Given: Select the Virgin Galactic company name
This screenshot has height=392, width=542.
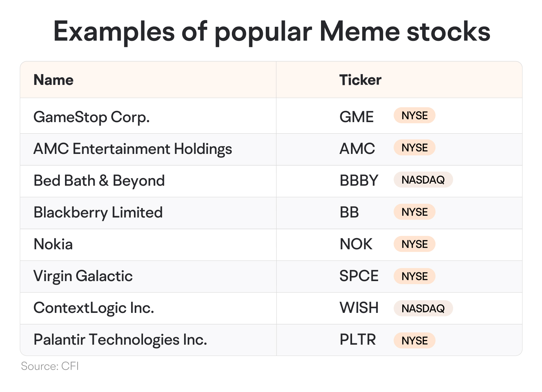Looking at the screenshot, I should pos(83,276).
